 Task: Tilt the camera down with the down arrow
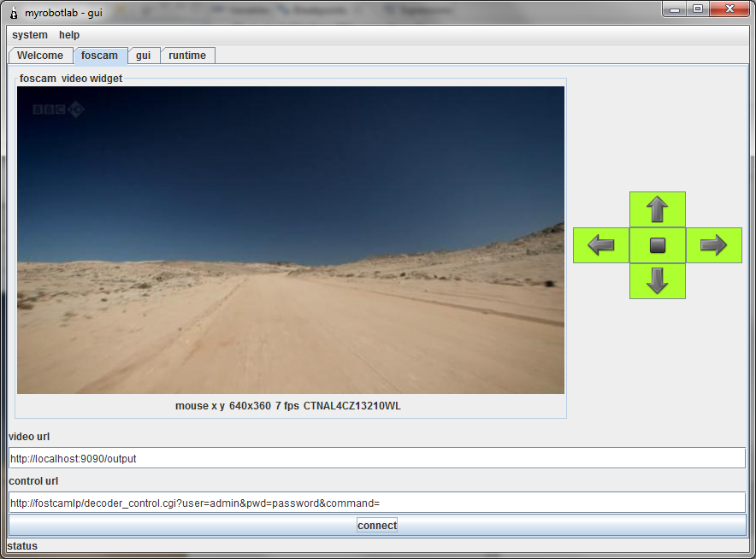(657, 281)
